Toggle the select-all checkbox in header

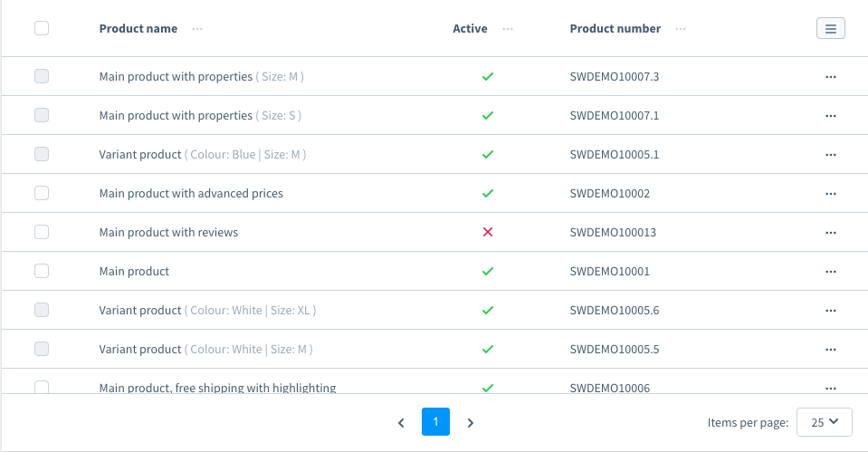click(42, 28)
